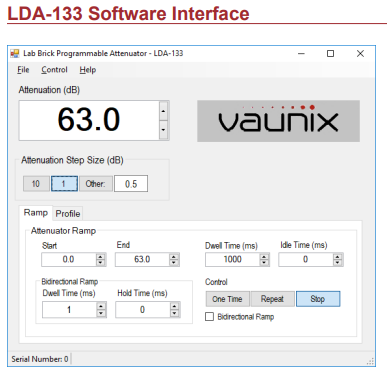This screenshot has width=387, height=373.
Task: Click the Repeat ramp button
Action: [x=272, y=299]
